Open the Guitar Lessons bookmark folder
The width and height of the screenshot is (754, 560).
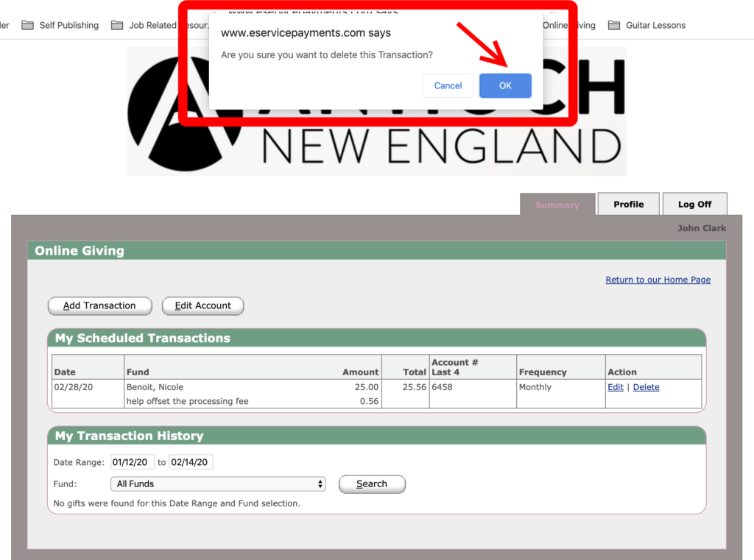point(646,25)
